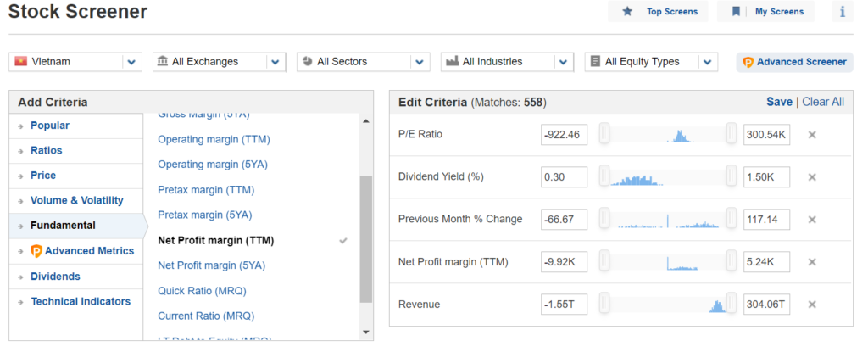This screenshot has width=868, height=352.
Task: Click the P/E Ratio left slider handle
Action: pos(604,134)
